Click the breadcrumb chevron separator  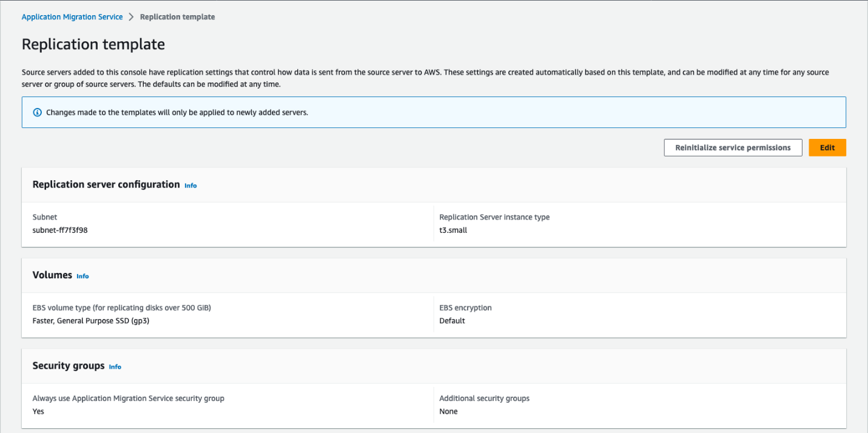[x=132, y=17]
